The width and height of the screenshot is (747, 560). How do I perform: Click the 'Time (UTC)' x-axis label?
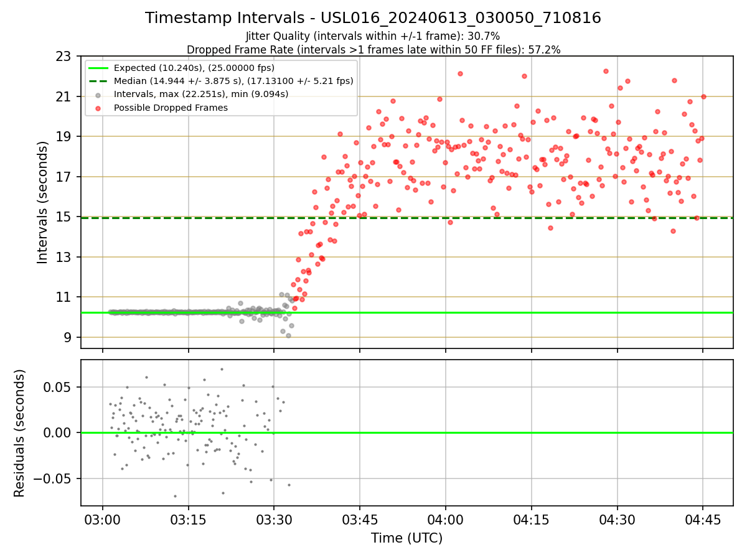tap(406, 538)
